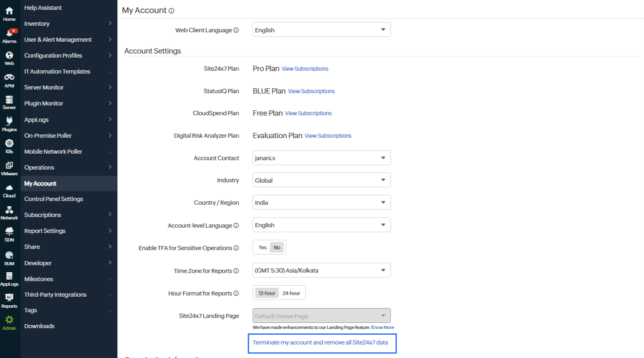This screenshot has width=644, height=358.
Task: Open the K8s Kubernetes icon
Action: (9, 146)
